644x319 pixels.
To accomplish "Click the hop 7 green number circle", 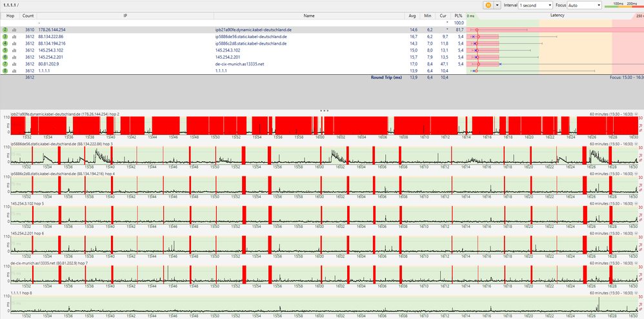I will coord(5,64).
